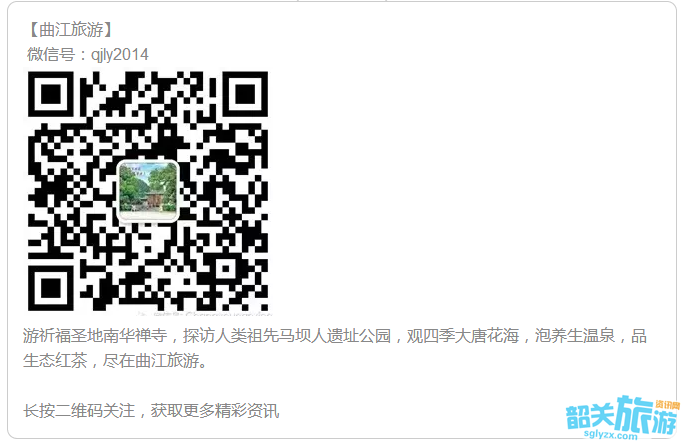This screenshot has width=682, height=443.
Task: Click the QR code's top-left finder square
Action: (x=51, y=94)
